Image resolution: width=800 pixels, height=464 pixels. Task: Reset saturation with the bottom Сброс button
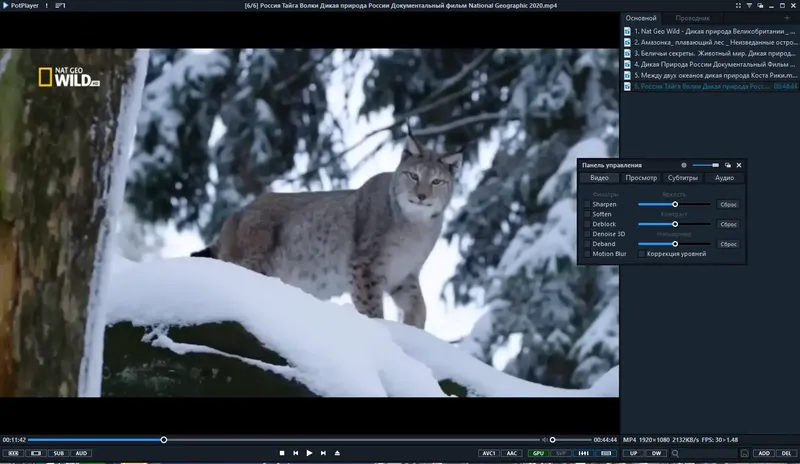pyautogui.click(x=728, y=244)
